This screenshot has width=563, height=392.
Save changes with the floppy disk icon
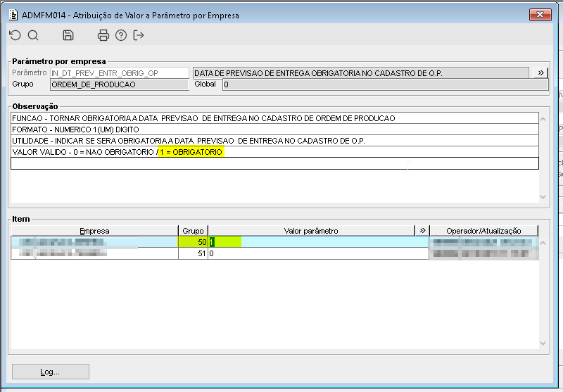click(x=68, y=35)
